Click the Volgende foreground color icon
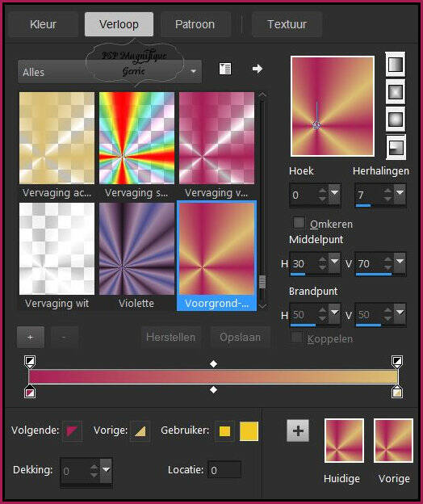 (x=72, y=431)
